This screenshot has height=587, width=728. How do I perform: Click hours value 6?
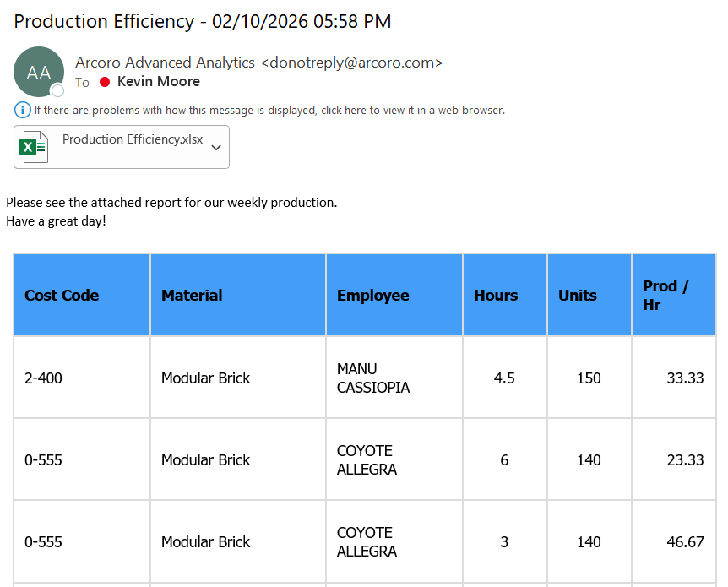click(x=504, y=460)
